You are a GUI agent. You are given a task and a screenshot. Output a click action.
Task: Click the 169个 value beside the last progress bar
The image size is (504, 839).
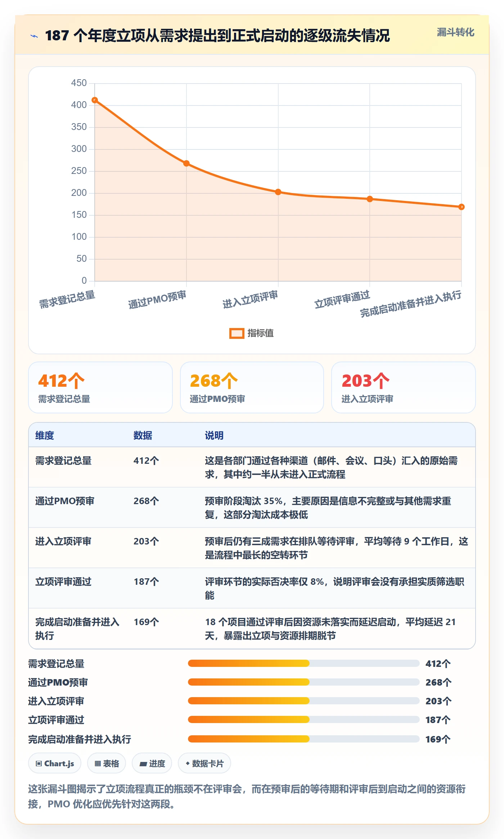tap(438, 739)
